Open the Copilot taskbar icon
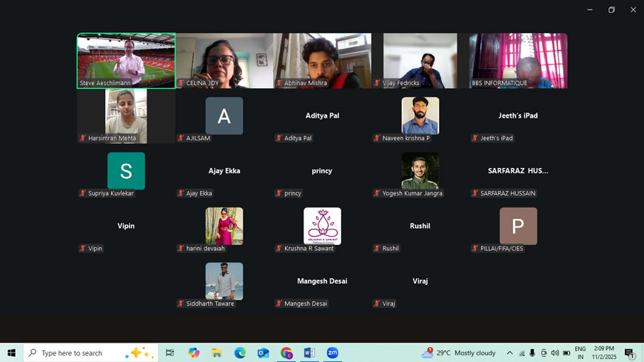This screenshot has width=644, height=362. 194,353
